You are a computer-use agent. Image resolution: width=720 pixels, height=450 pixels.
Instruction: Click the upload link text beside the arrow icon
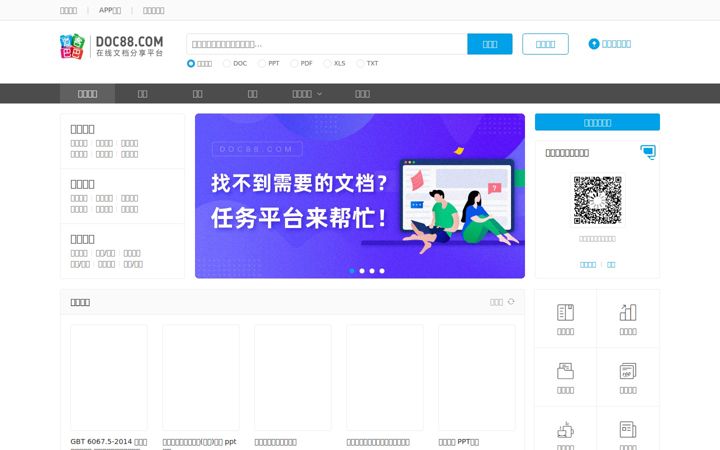tap(616, 44)
